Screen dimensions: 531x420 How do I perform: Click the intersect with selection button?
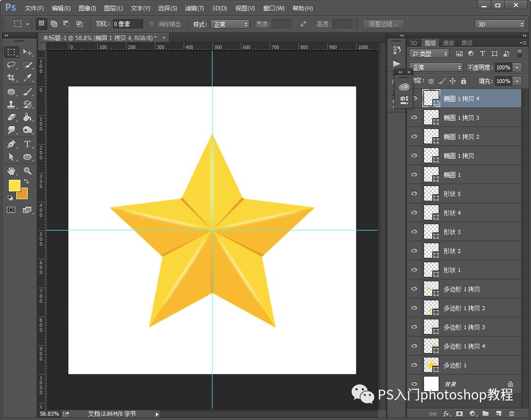[x=79, y=23]
